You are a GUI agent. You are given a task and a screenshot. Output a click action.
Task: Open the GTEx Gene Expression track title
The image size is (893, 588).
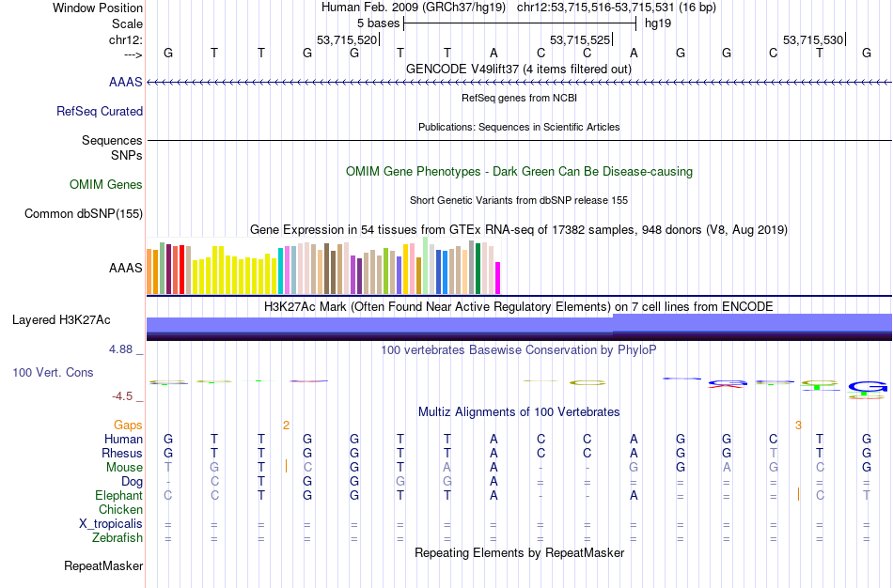tap(519, 229)
